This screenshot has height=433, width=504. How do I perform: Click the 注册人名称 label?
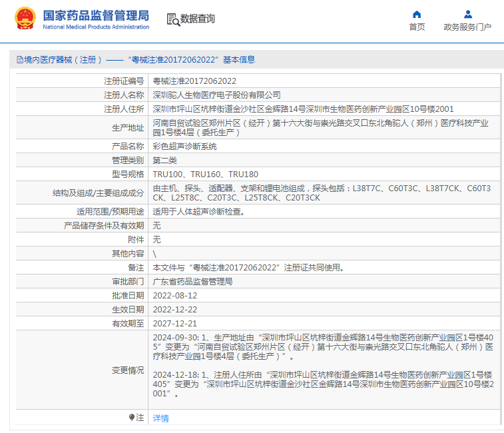[x=124, y=95]
